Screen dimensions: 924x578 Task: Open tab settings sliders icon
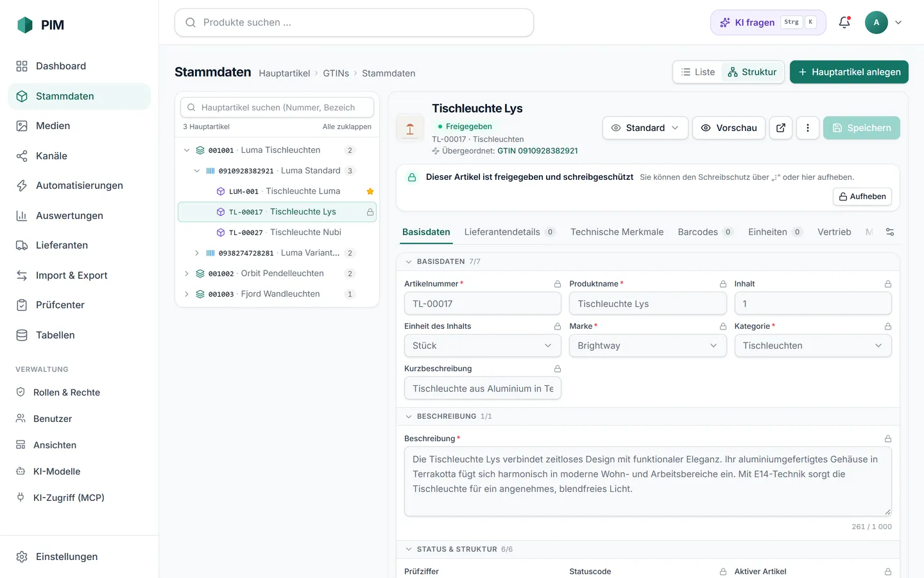(x=890, y=232)
